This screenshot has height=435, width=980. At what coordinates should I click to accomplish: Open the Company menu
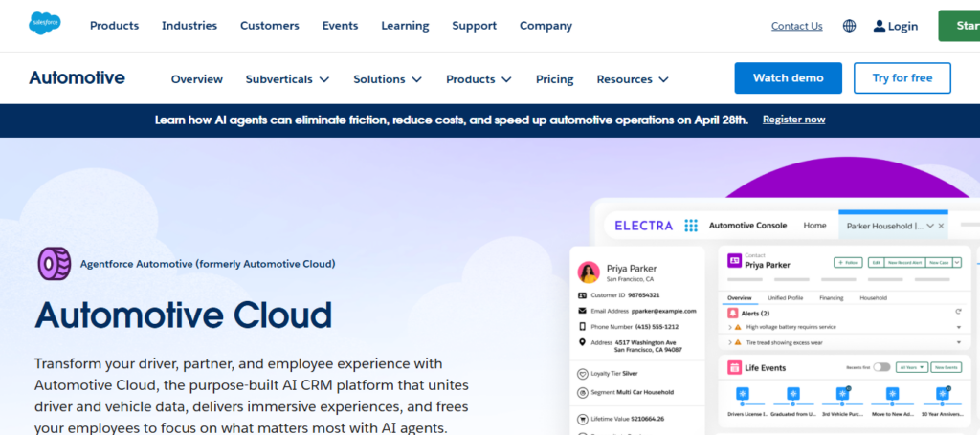coord(546,26)
